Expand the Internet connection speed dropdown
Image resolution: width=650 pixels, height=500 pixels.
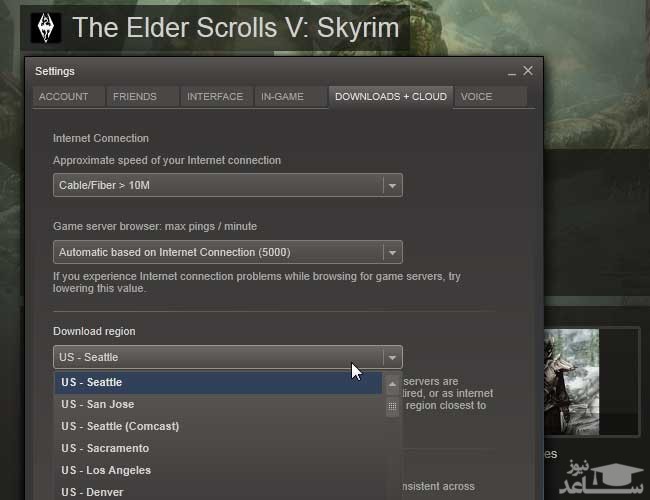point(392,185)
